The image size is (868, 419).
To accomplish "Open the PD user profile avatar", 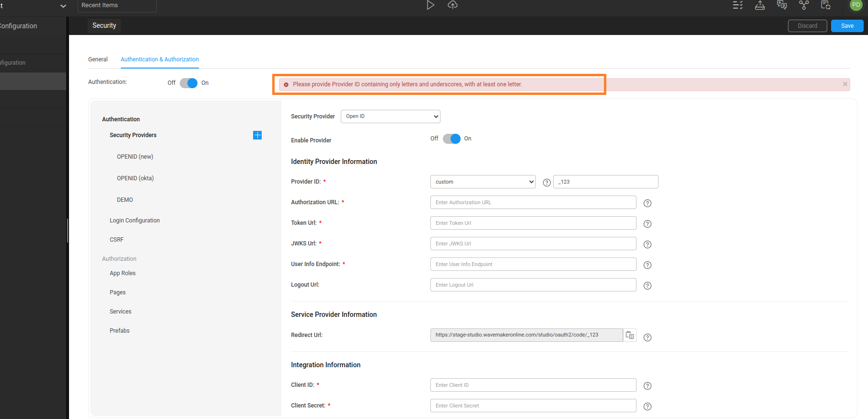I will [856, 5].
